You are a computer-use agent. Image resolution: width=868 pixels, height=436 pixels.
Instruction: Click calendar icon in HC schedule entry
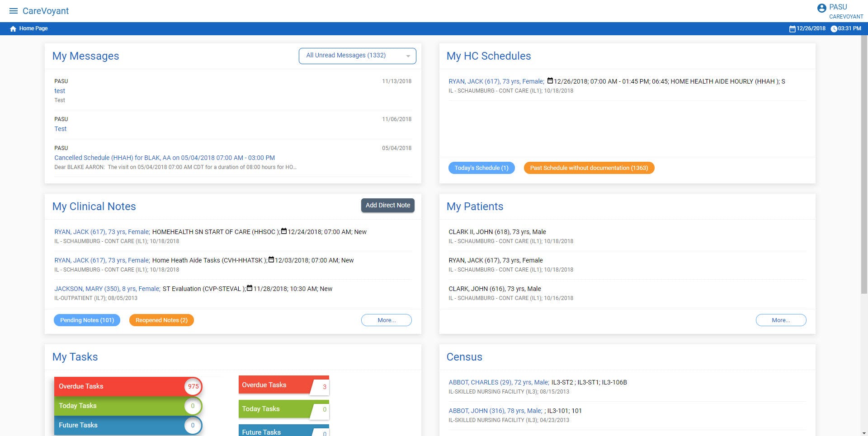tap(550, 81)
